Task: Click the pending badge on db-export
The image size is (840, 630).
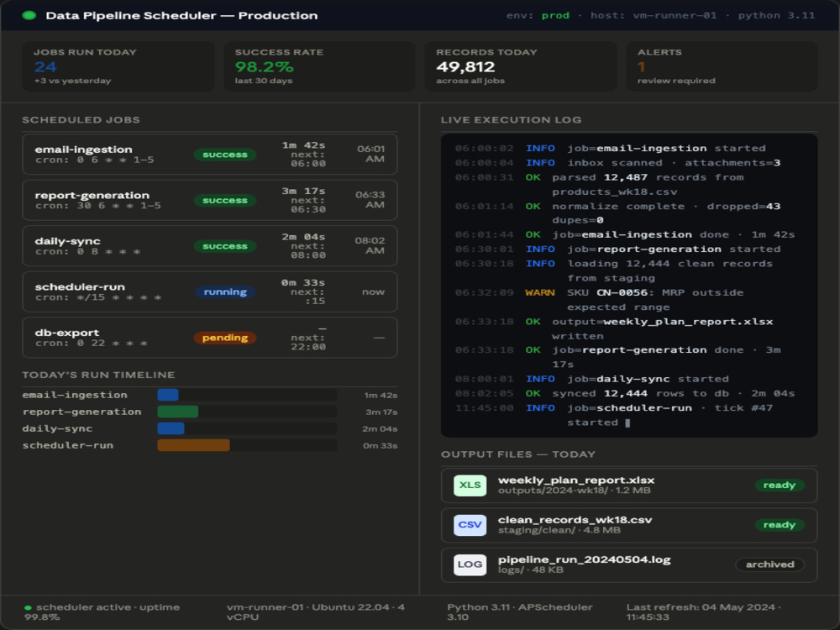Action: (225, 338)
